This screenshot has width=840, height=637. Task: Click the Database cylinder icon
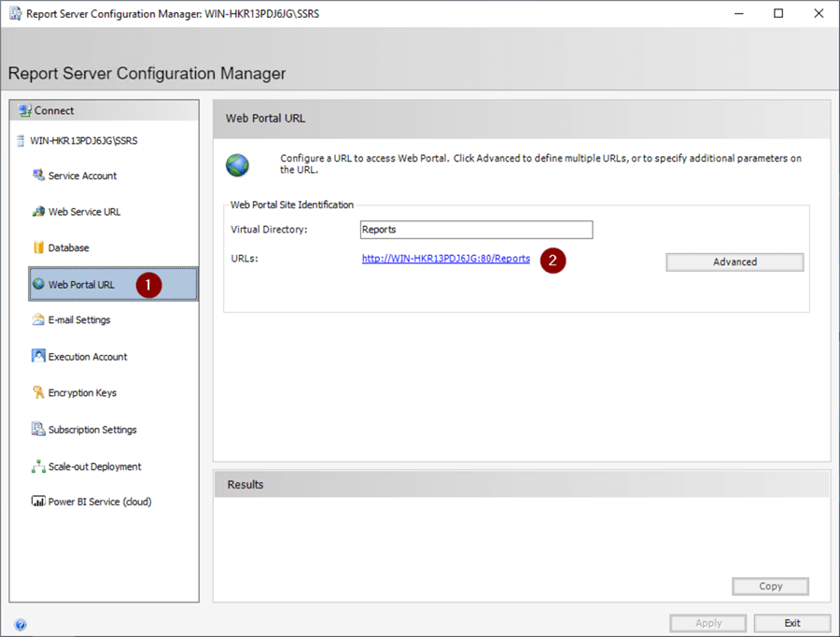point(38,248)
